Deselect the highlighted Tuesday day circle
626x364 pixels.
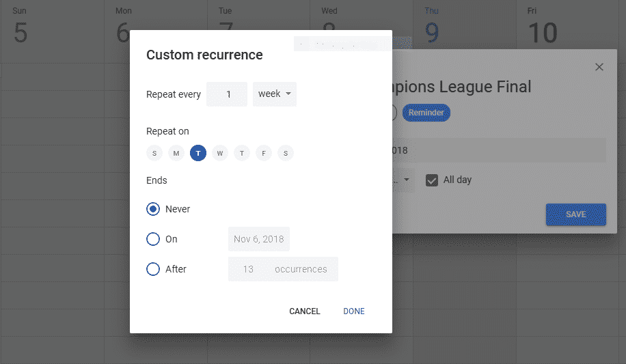pos(198,153)
